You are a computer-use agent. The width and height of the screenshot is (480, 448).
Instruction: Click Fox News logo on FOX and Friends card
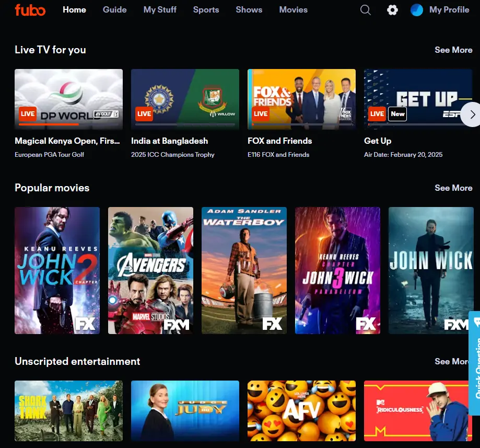click(345, 113)
